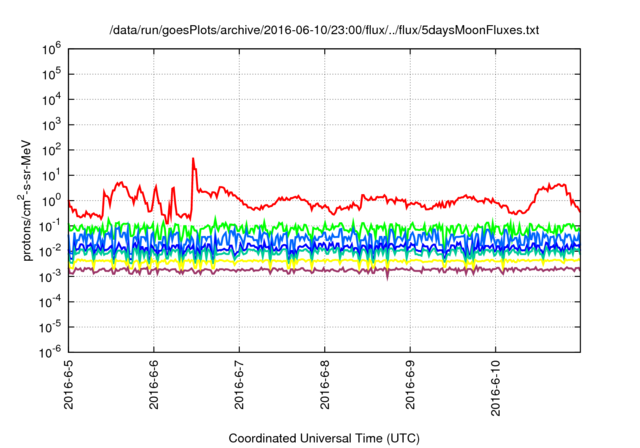Click the file path title above the chart

tap(324, 30)
